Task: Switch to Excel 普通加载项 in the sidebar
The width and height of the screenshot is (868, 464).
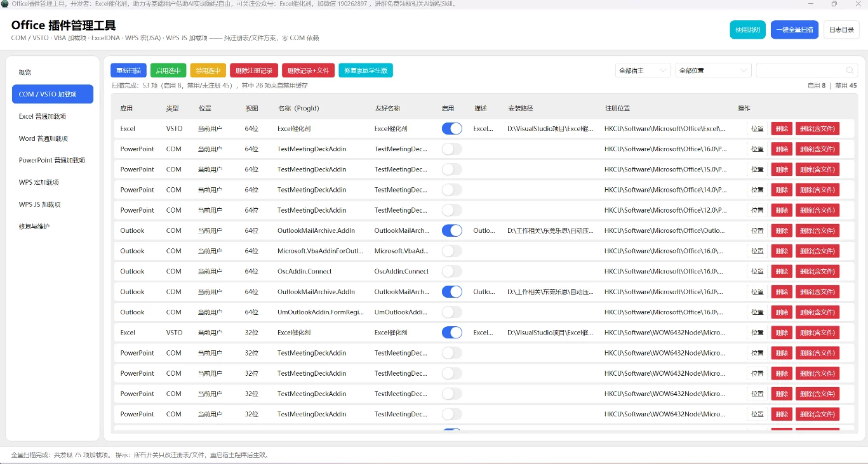Action: (x=53, y=116)
